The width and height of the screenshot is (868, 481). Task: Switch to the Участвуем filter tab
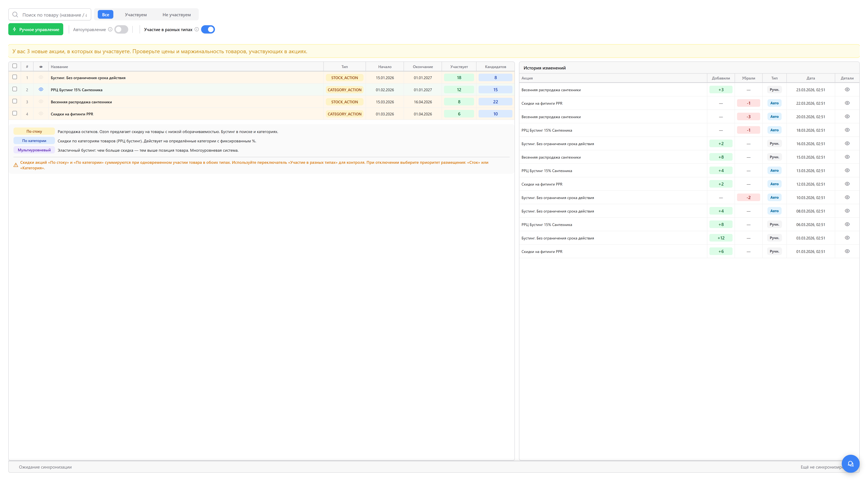(x=135, y=15)
